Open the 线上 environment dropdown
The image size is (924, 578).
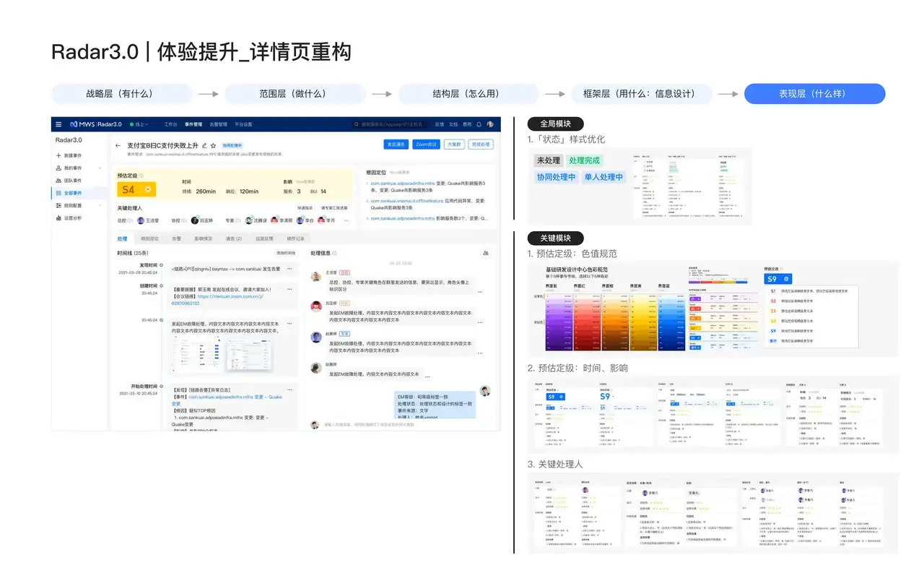139,124
